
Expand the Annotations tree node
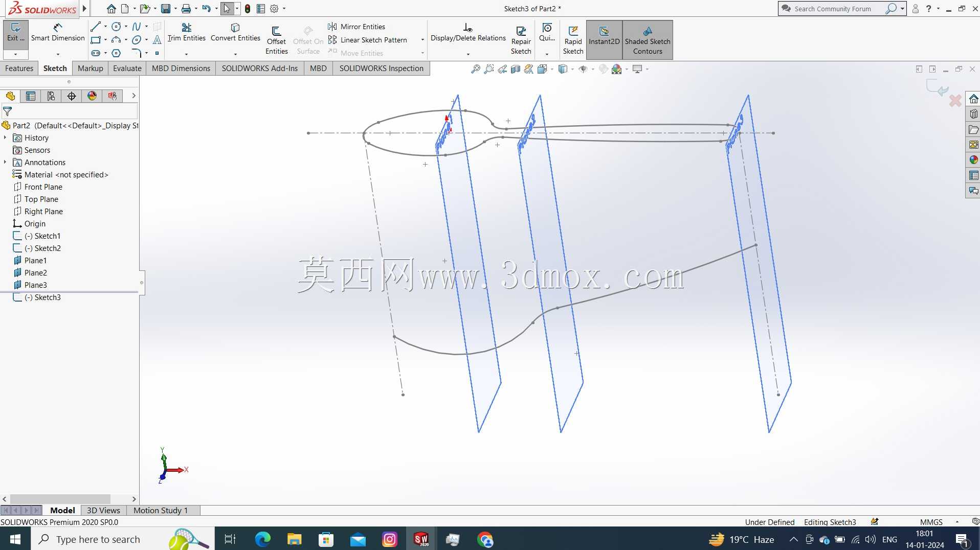(5, 162)
